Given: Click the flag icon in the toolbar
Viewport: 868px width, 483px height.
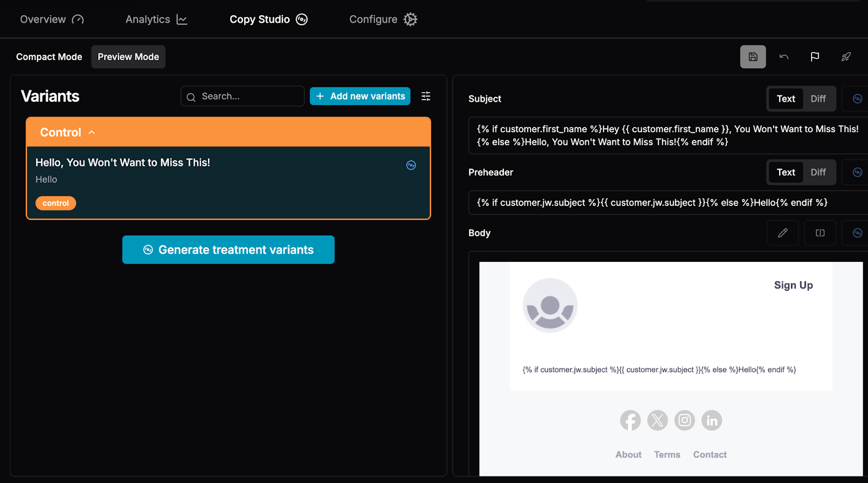Looking at the screenshot, I should (x=815, y=57).
